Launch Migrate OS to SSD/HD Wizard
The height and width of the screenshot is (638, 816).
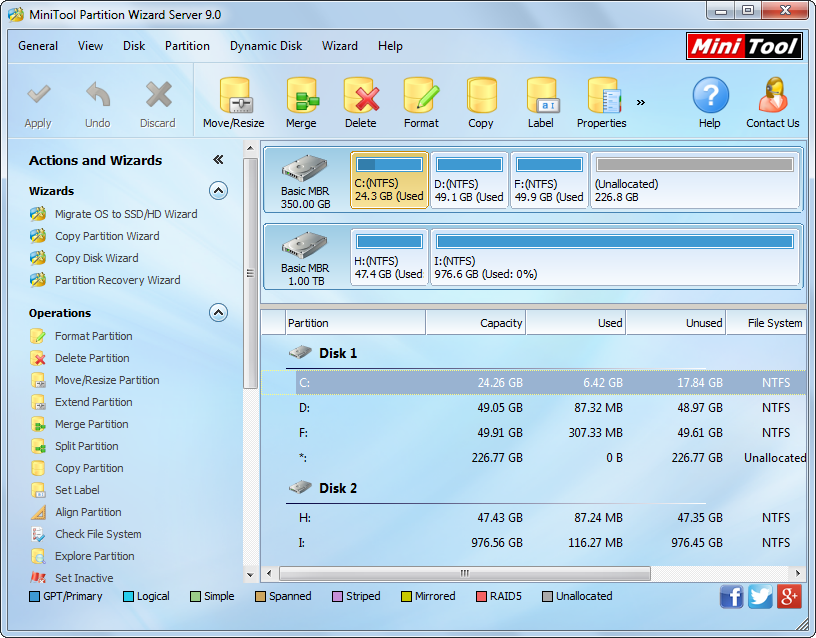126,214
